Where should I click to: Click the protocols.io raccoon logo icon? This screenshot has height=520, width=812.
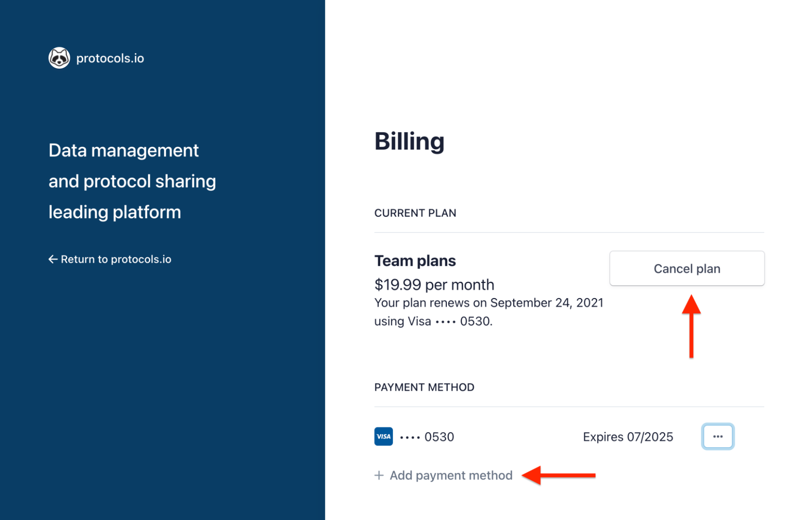[59, 58]
